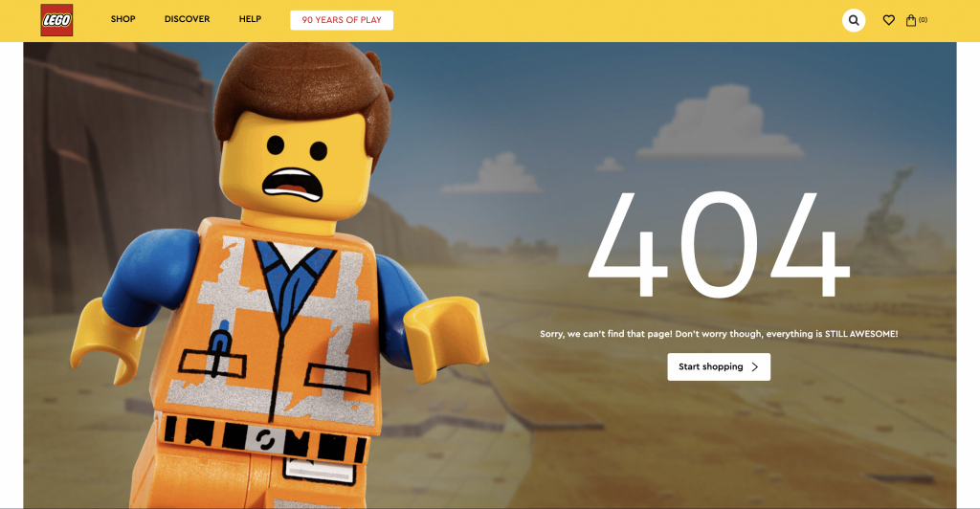Open the wishlist heart icon
The width and height of the screenshot is (980, 509).
889,20
